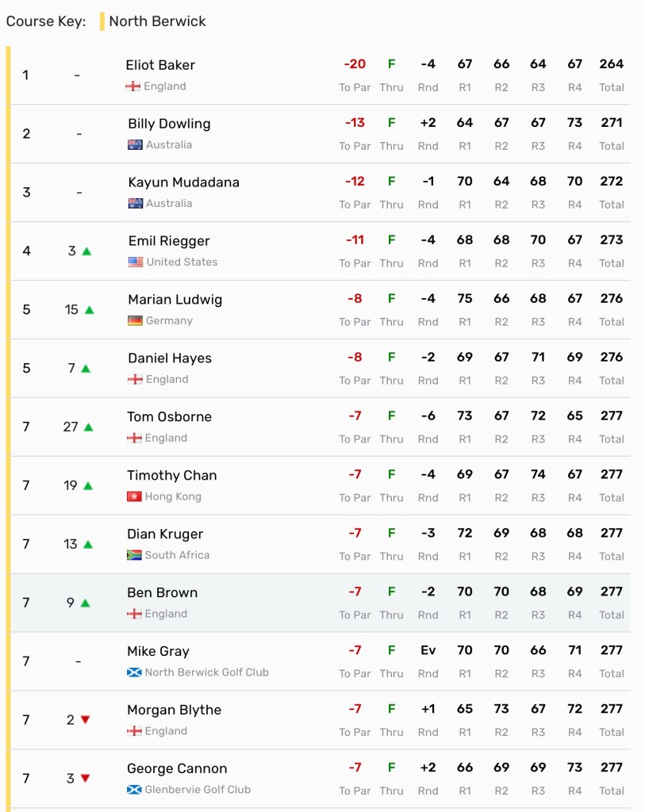Open Kayun Mudadana's player profile
The height and width of the screenshot is (812, 645).
point(183,182)
